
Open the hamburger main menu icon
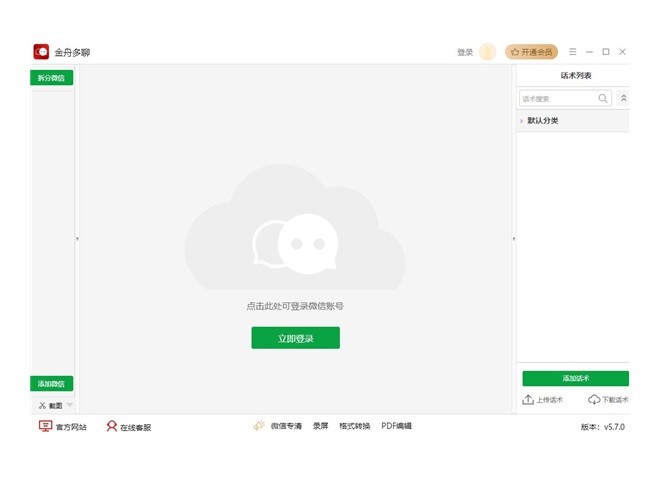coord(573,52)
